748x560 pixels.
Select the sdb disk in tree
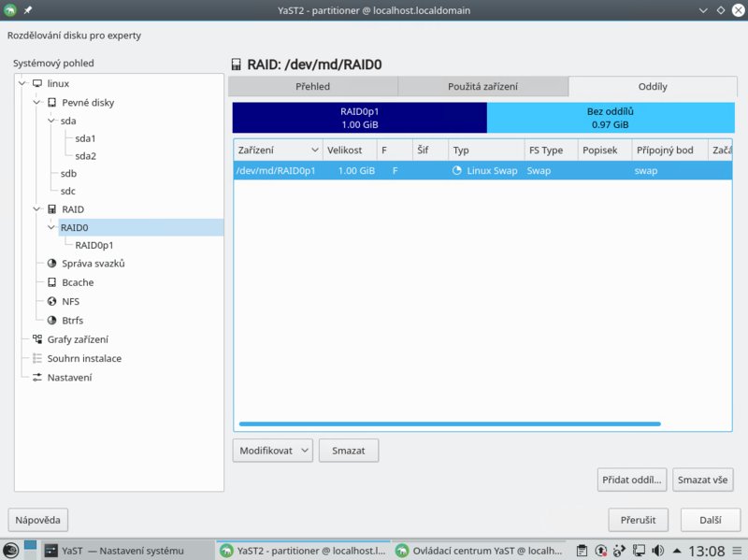68,174
